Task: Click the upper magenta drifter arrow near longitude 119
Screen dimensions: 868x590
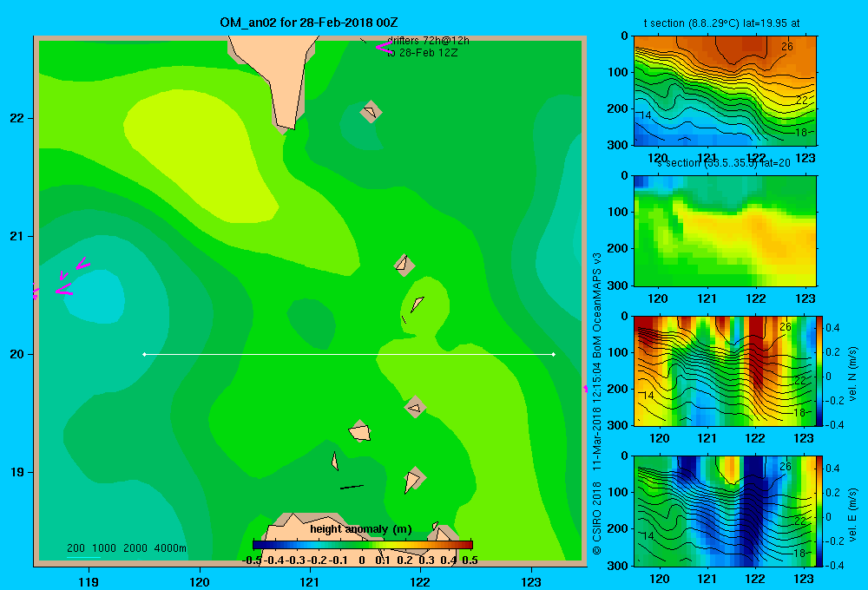Action: pos(83,264)
